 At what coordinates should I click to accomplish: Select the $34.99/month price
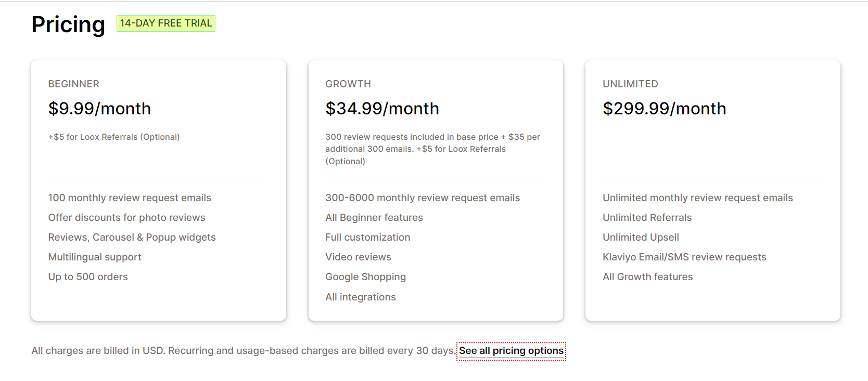pos(382,109)
